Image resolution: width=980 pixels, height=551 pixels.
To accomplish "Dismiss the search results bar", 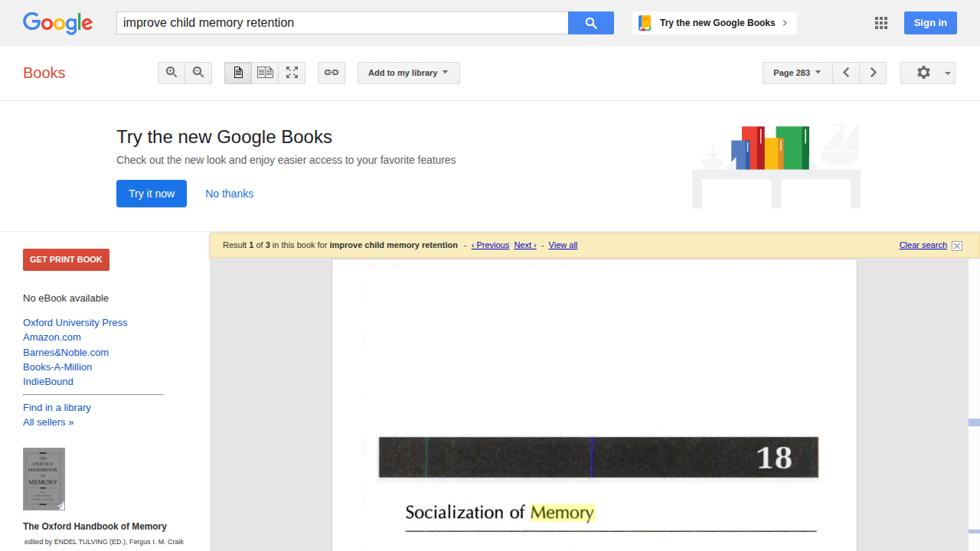I will [x=956, y=245].
